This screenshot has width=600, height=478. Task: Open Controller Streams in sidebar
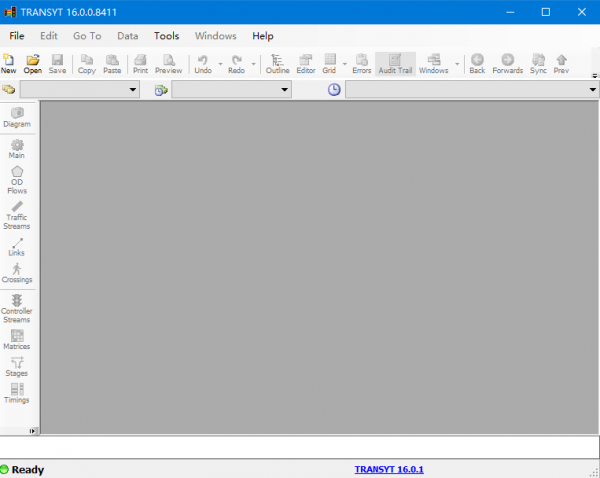click(17, 308)
